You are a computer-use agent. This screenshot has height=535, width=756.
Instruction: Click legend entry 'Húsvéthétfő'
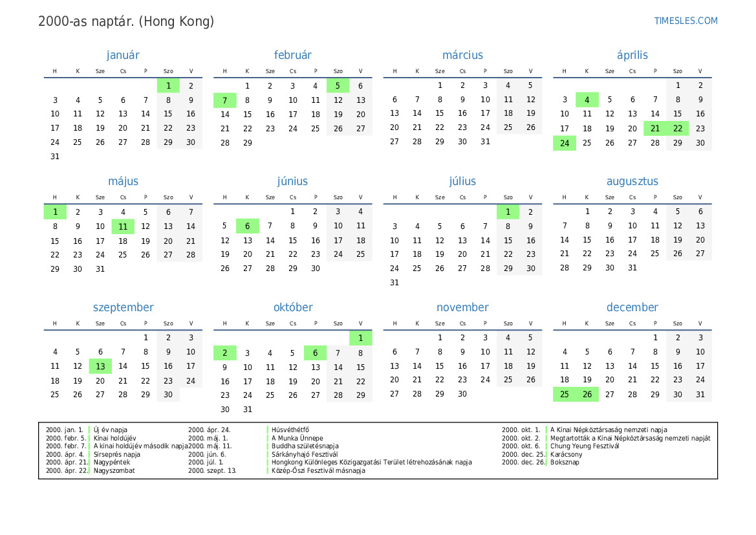tap(290, 430)
